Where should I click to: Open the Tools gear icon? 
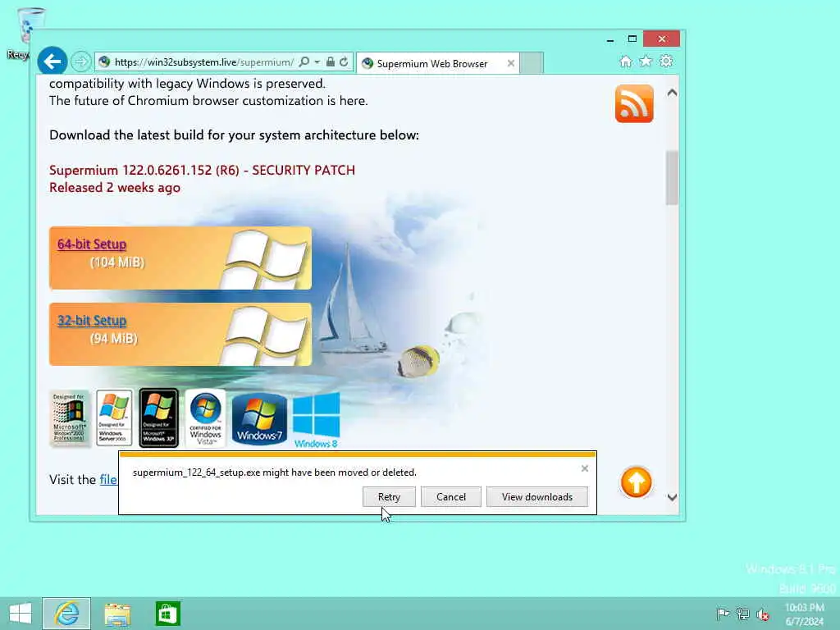[666, 61]
